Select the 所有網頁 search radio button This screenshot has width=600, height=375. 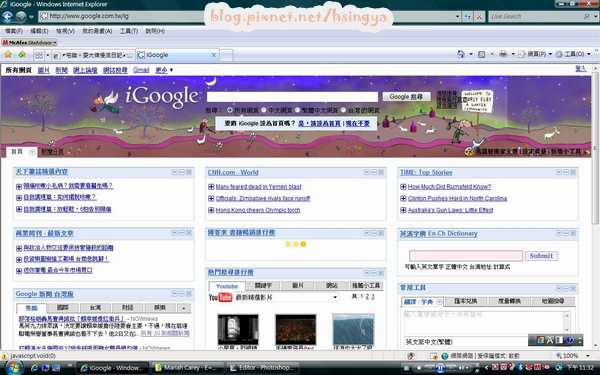pyautogui.click(x=229, y=110)
